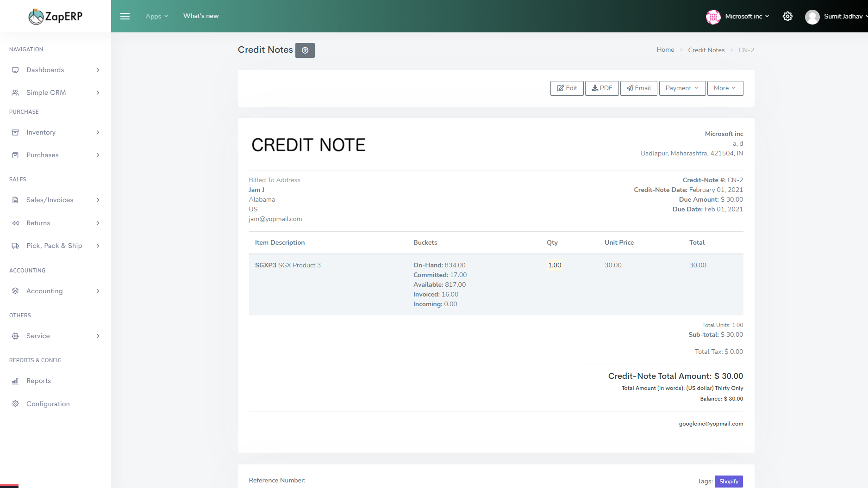Click the Edit button
The width and height of the screenshot is (868, 488).
(x=567, y=88)
